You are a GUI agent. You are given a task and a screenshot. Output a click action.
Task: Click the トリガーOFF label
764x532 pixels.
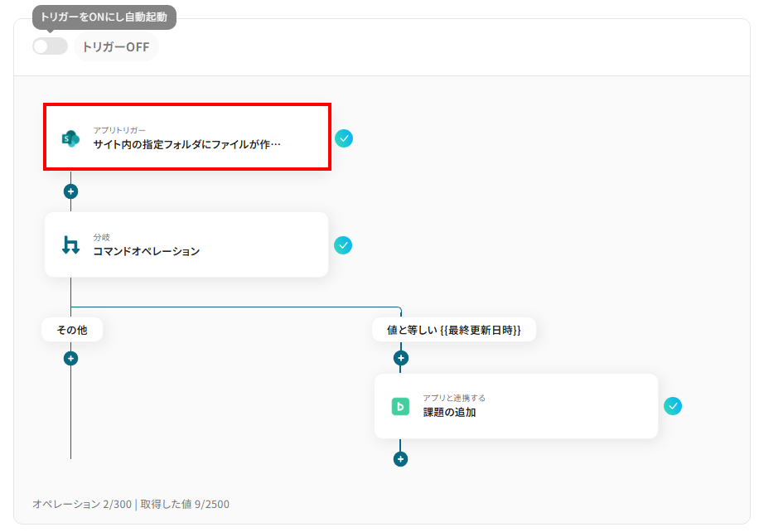(116, 46)
